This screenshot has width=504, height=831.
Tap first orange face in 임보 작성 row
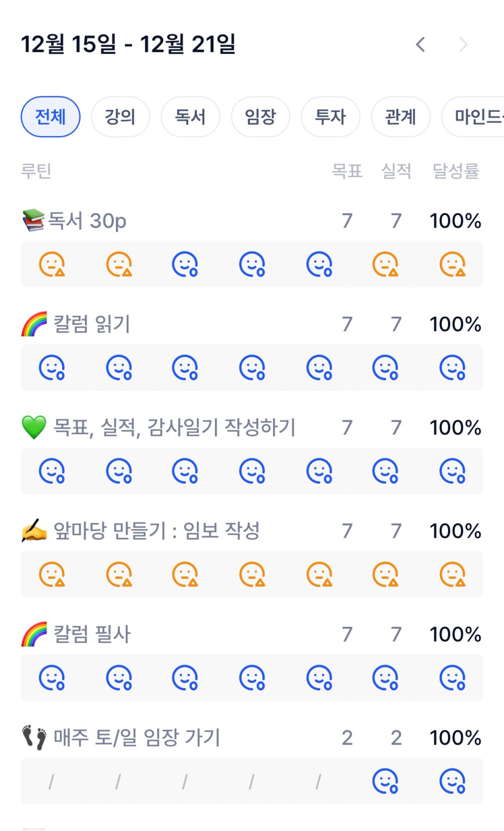52,575
